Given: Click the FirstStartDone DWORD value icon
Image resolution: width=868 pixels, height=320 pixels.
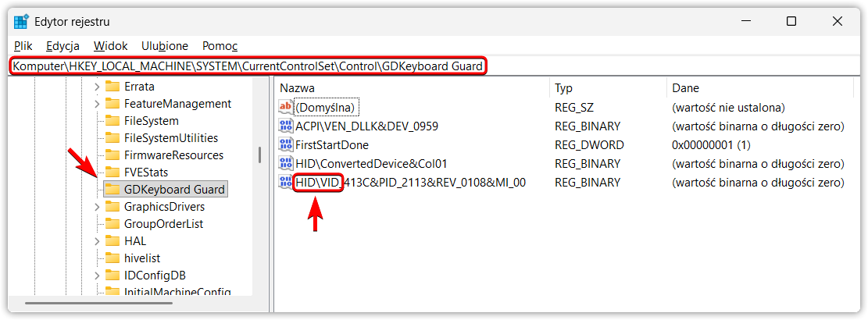Looking at the screenshot, I should coord(286,145).
